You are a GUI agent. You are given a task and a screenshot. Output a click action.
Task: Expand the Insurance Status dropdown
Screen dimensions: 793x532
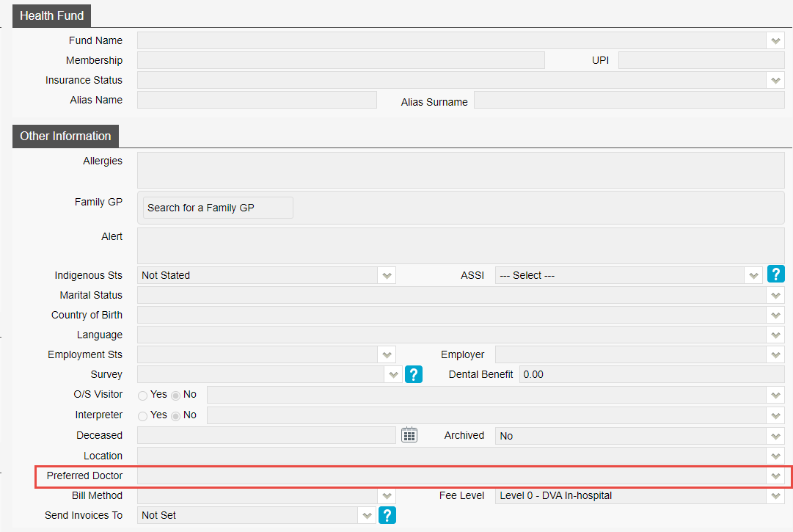(x=775, y=80)
